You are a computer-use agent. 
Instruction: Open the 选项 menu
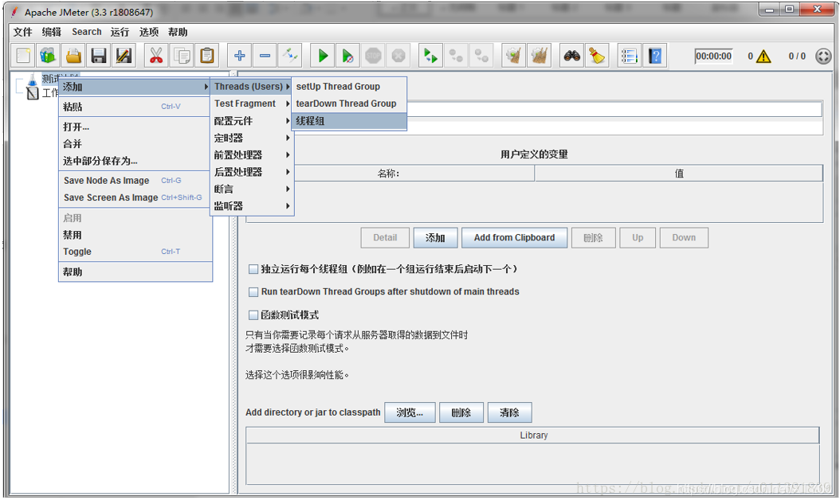point(149,32)
